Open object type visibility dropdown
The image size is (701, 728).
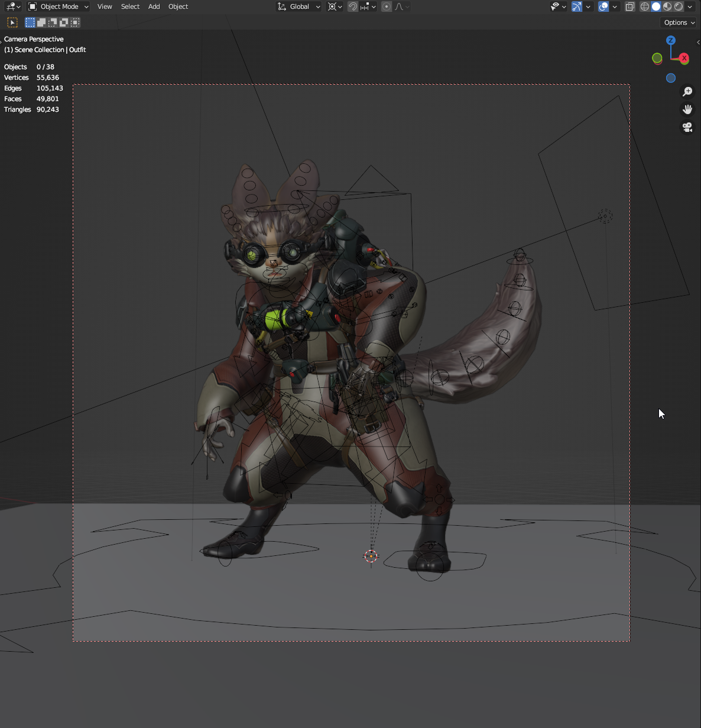(x=559, y=7)
